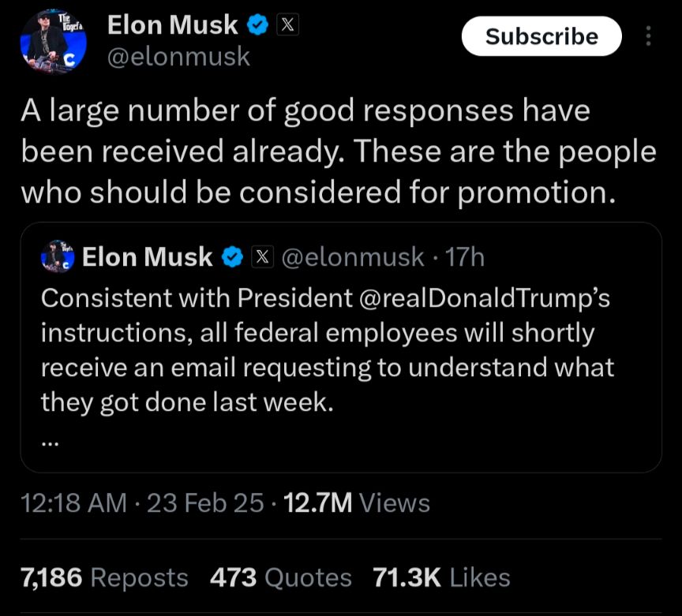682x616 pixels.
Task: Open the three-dot more options menu
Action: point(648,36)
